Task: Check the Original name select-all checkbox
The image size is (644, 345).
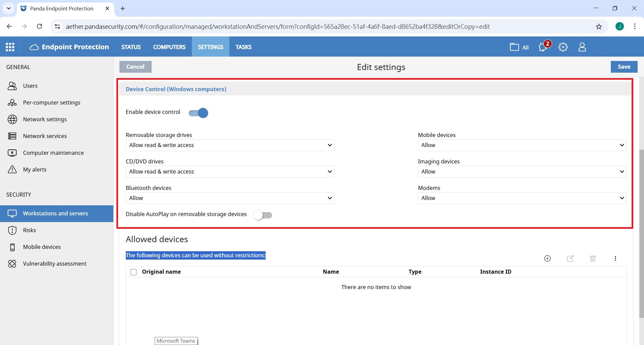Action: (x=133, y=272)
